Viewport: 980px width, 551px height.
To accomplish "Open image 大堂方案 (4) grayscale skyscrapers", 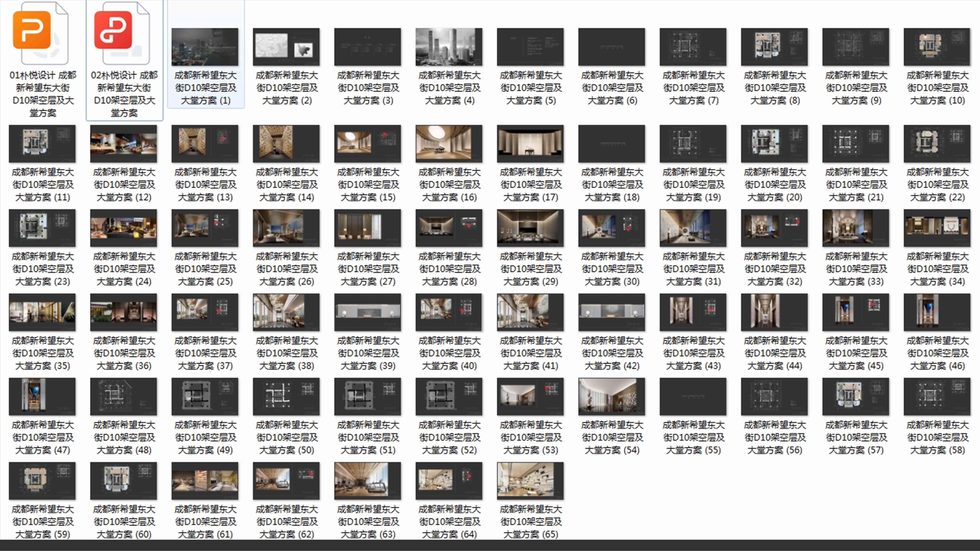I will click(x=449, y=47).
